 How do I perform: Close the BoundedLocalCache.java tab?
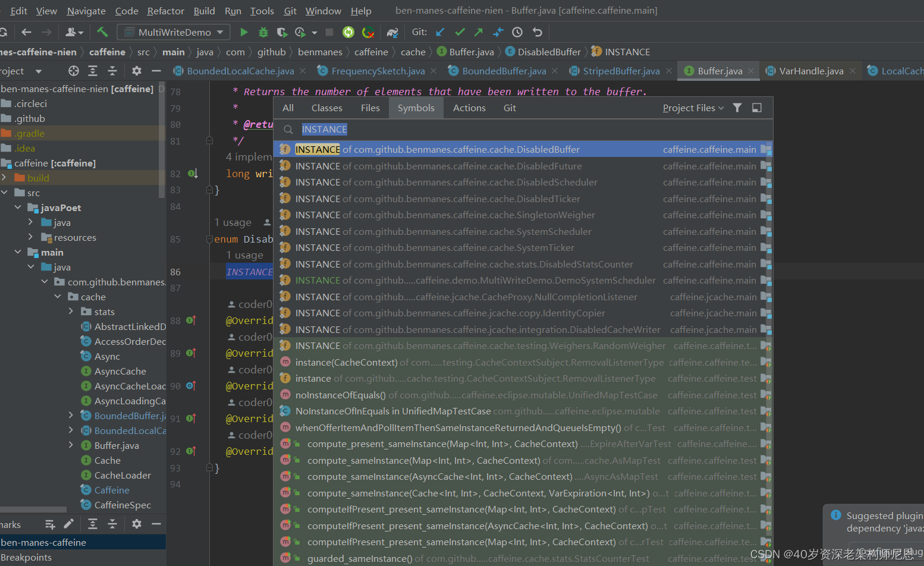[x=303, y=71]
